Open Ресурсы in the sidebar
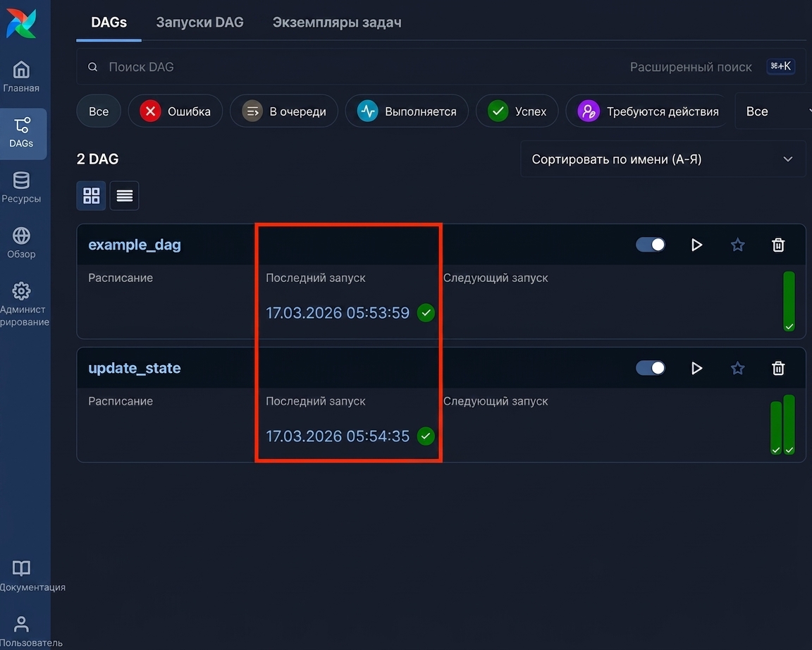Screen dimensions: 812x650 [x=21, y=188]
